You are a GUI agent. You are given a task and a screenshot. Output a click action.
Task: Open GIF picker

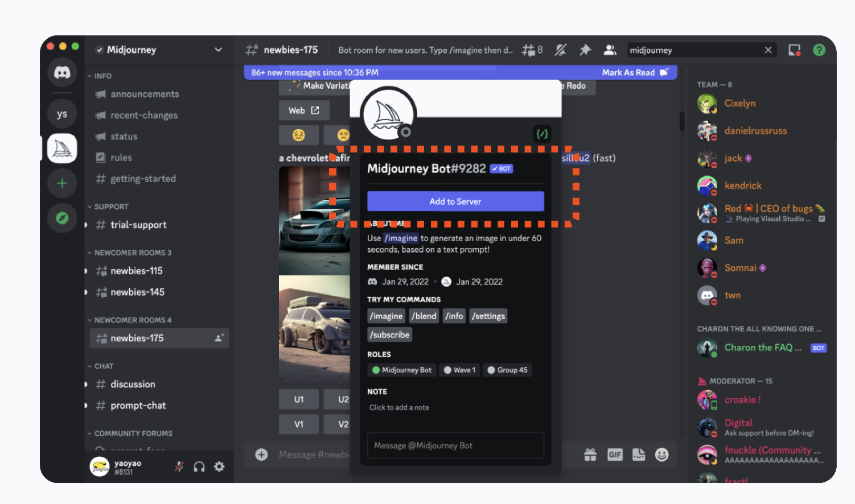click(x=615, y=455)
